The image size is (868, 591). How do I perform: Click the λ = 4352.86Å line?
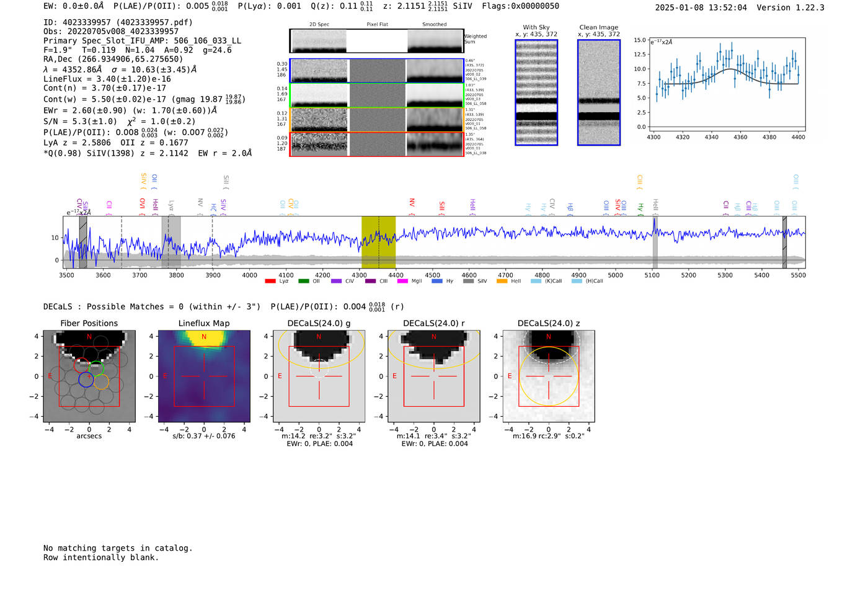pos(121,69)
